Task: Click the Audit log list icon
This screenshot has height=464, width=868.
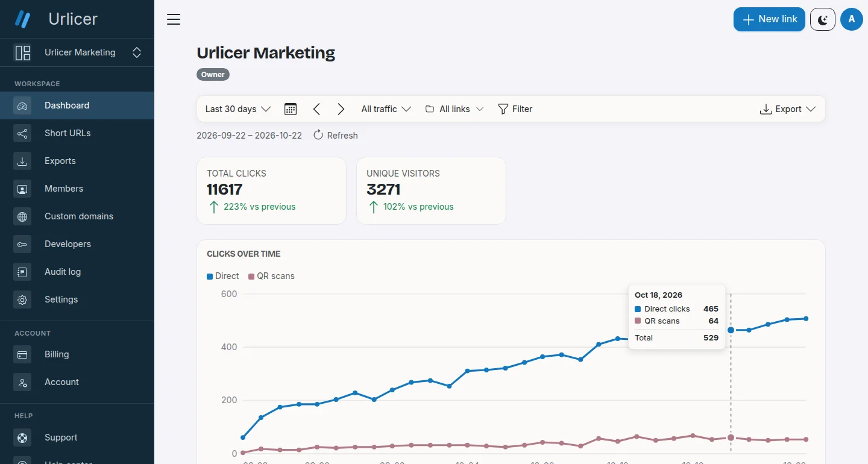Action: click(22, 272)
